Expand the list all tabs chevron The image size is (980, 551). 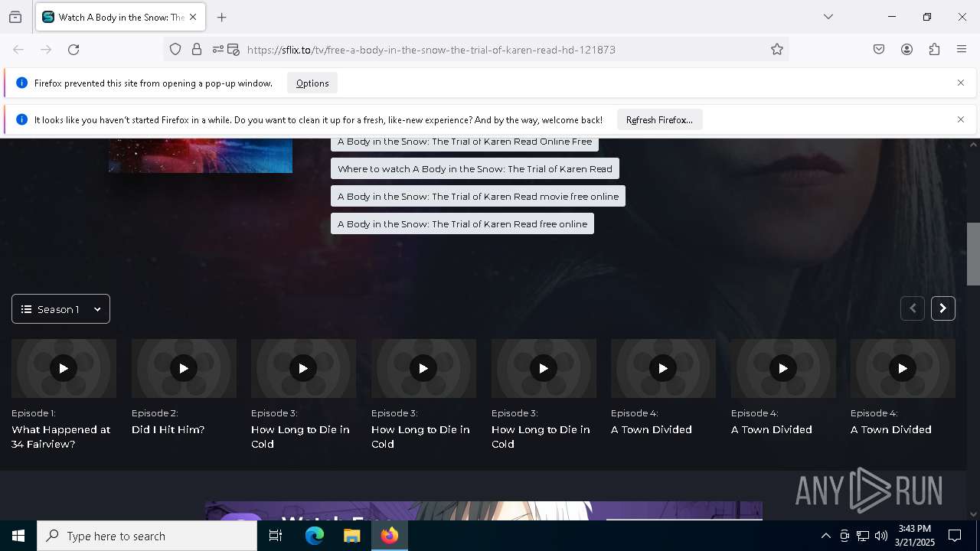[828, 17]
